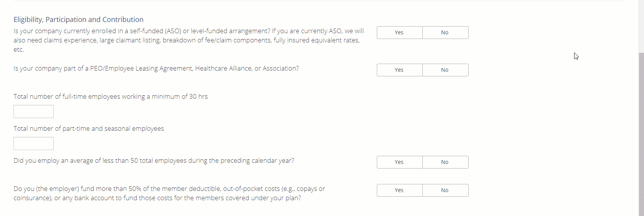Click the vertical scrollbar thumb
Screen dimensions: 644x216
coord(641,135)
